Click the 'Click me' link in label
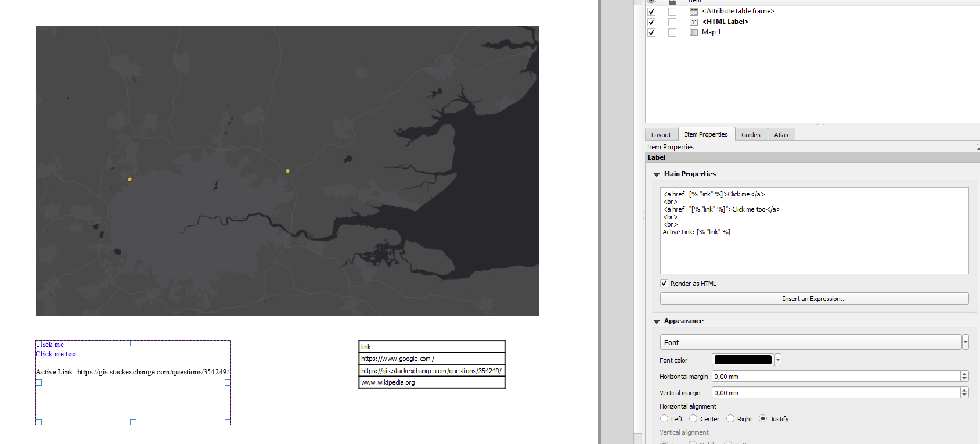The image size is (980, 444). (50, 345)
